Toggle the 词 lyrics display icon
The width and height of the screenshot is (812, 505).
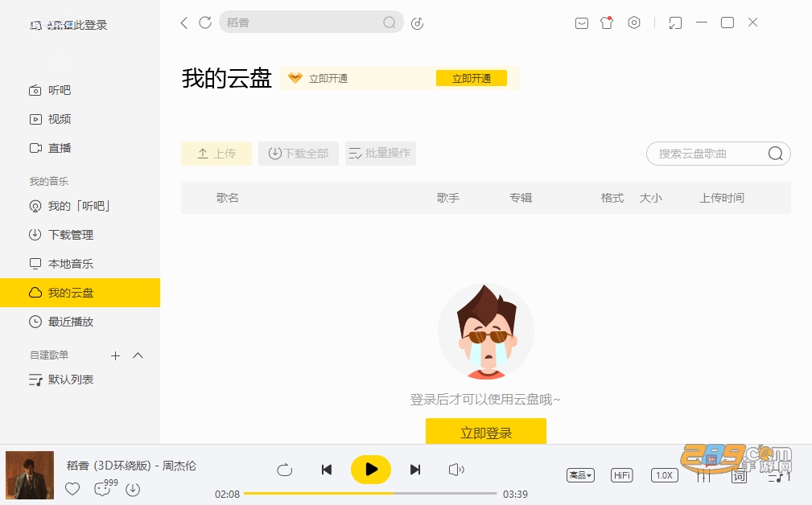click(x=739, y=475)
